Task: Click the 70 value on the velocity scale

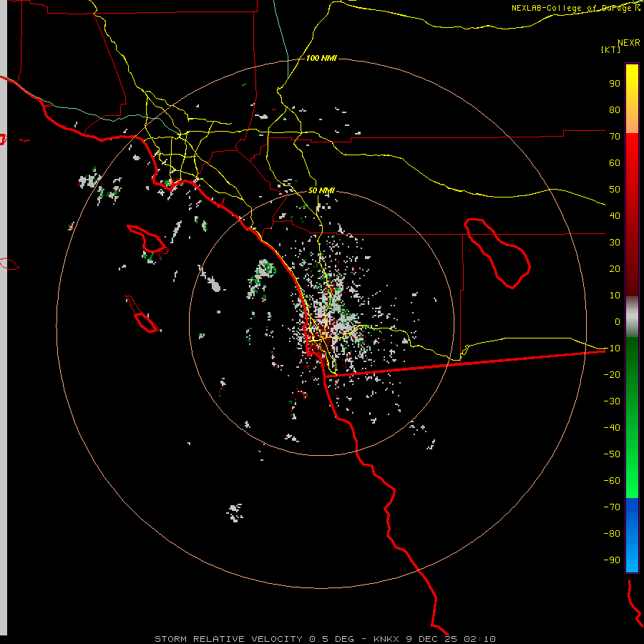Action: tap(615, 137)
